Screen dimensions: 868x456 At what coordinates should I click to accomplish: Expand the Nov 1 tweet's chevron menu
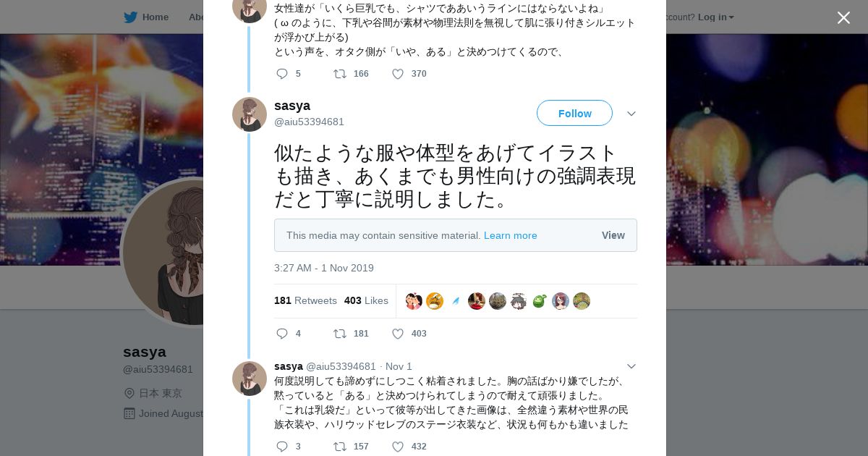pyautogui.click(x=631, y=366)
